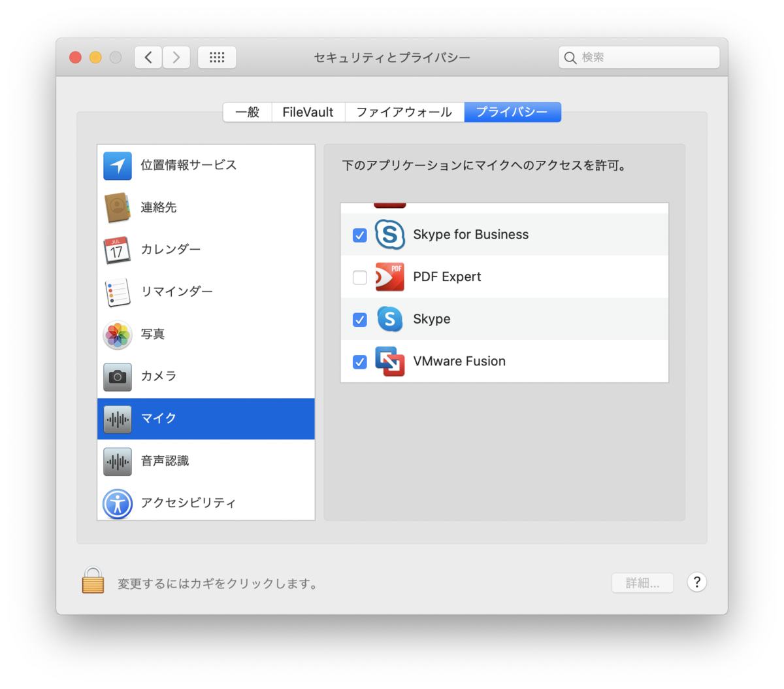Viewport: 784px width, 689px height.
Task: Select the 位置情報サービス location arrow icon
Action: [118, 166]
